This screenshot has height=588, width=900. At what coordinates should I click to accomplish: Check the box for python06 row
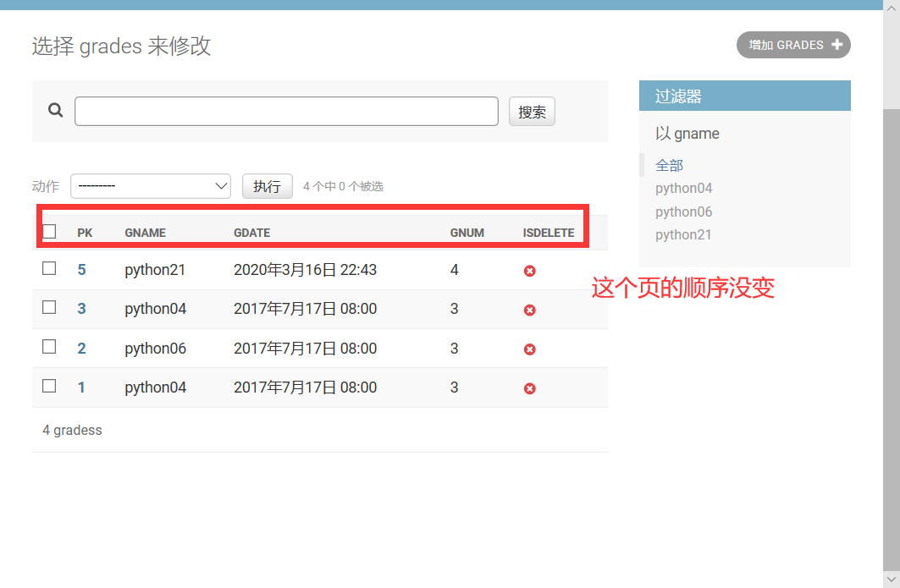(49, 347)
